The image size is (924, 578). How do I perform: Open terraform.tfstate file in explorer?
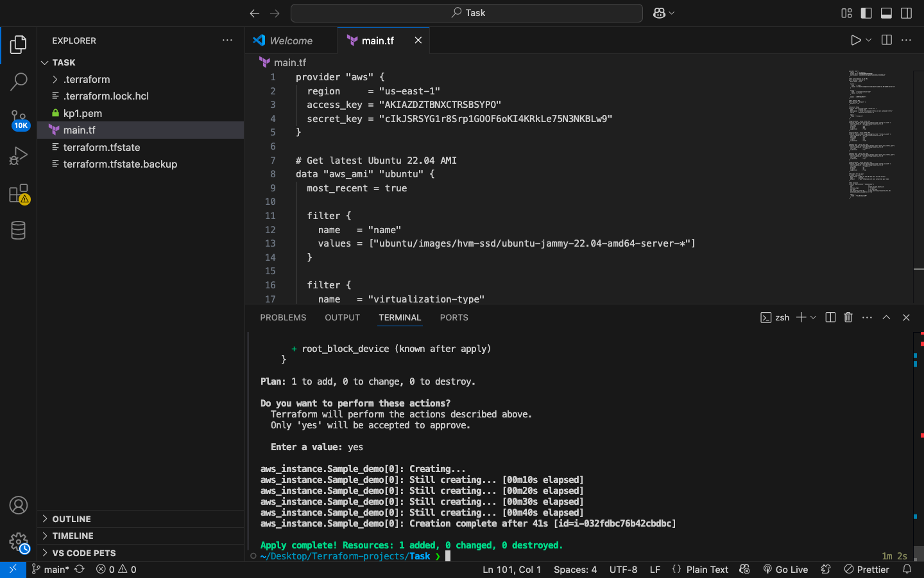[x=101, y=147]
